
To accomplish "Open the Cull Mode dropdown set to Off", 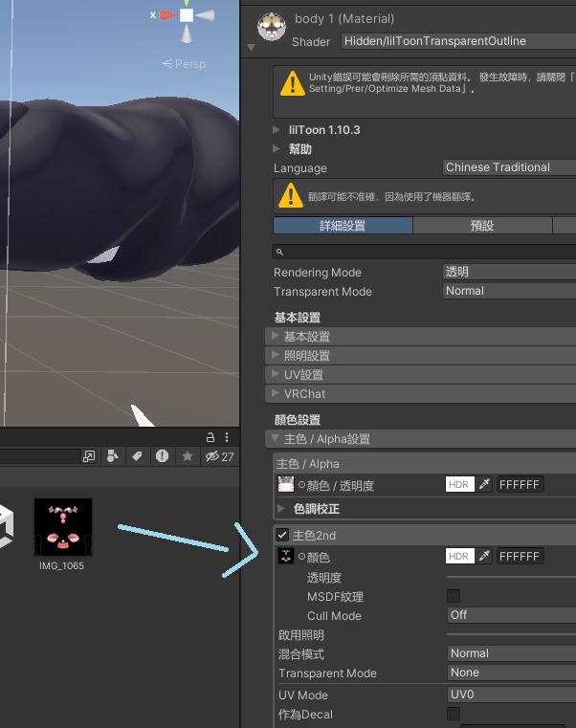I will pyautogui.click(x=512, y=615).
